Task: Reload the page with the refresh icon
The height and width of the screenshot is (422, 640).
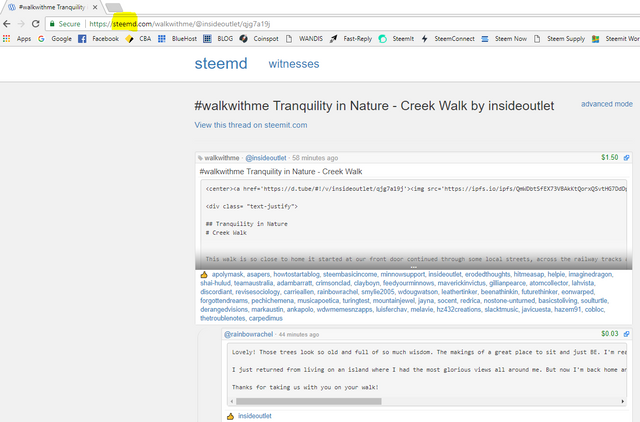Action: [36, 24]
